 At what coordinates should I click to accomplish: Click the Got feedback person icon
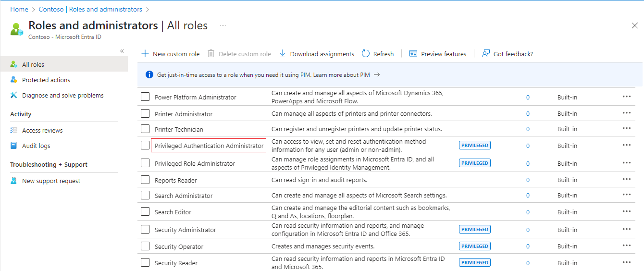point(486,54)
